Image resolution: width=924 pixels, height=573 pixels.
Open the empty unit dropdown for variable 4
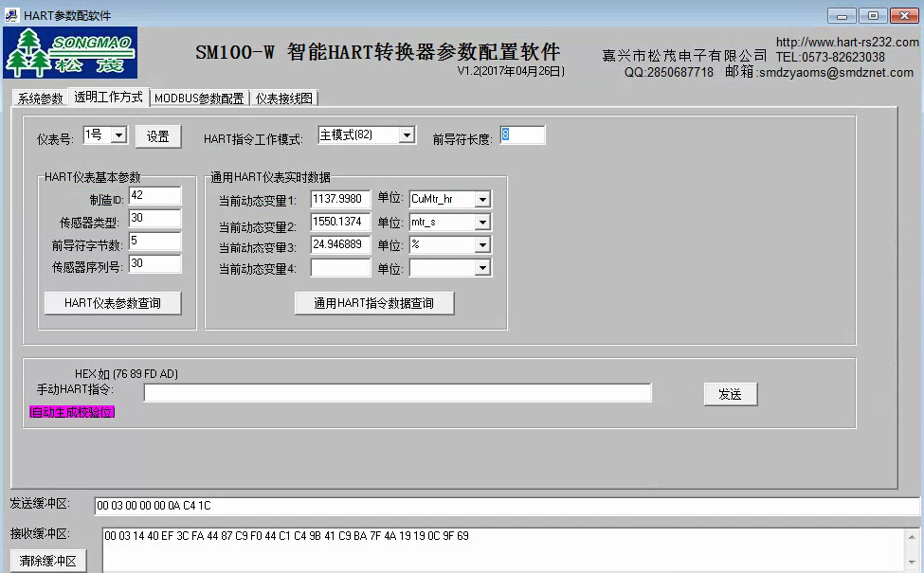[x=482, y=268]
